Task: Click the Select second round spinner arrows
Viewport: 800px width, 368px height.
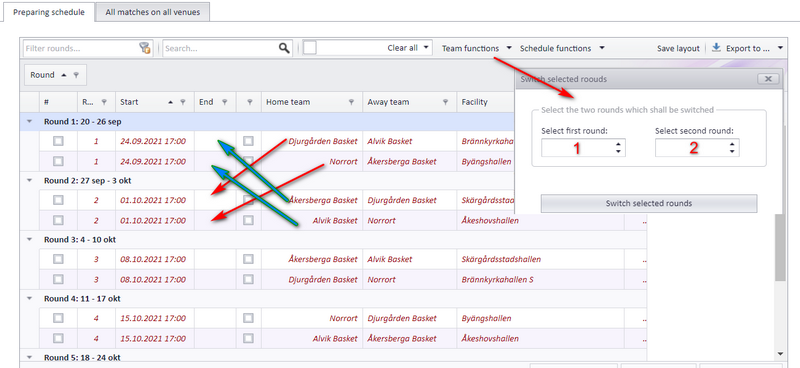Action: [732, 148]
